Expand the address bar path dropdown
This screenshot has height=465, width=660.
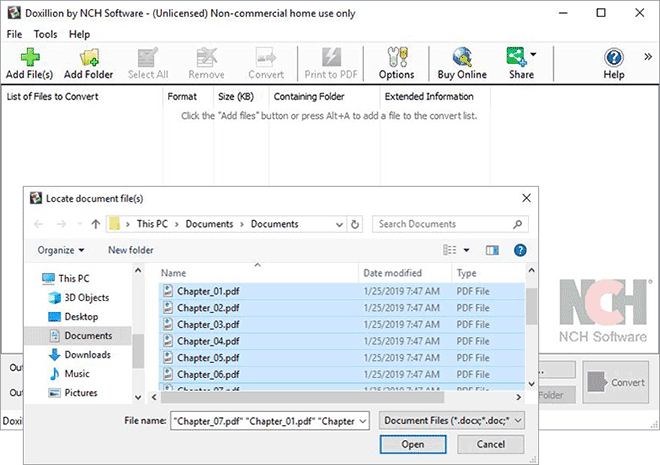[339, 224]
